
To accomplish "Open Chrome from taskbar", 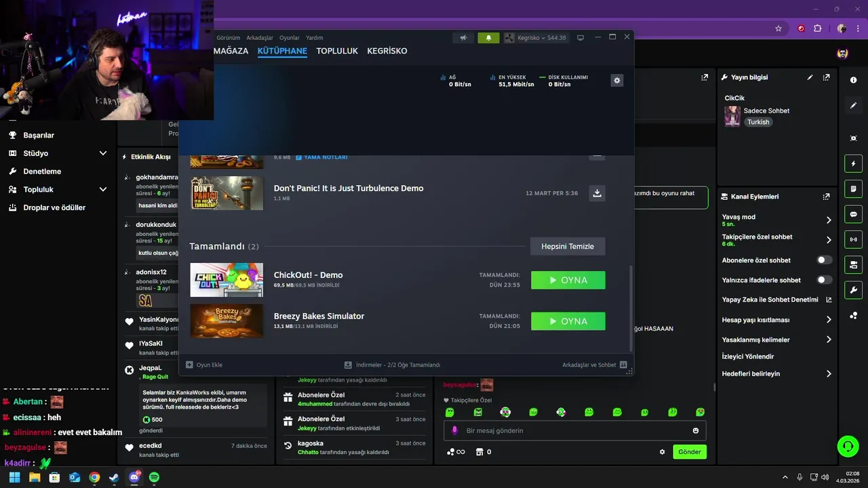I will (94, 477).
